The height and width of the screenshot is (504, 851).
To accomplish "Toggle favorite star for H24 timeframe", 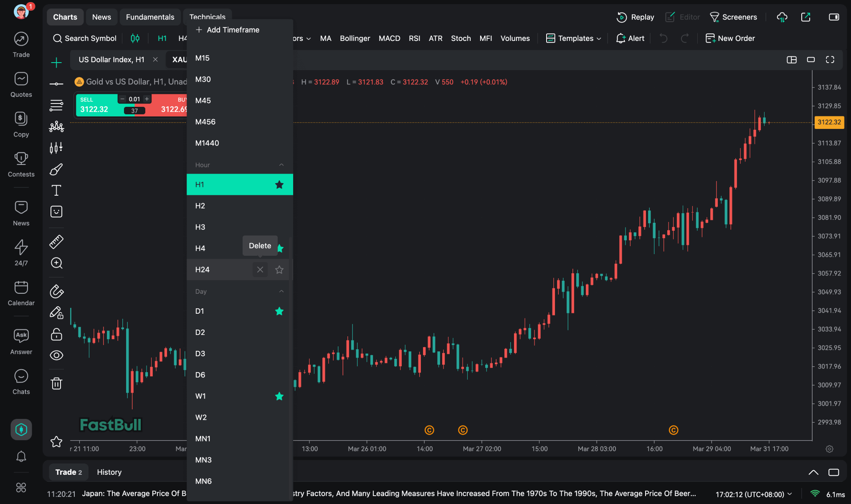I will (x=279, y=270).
